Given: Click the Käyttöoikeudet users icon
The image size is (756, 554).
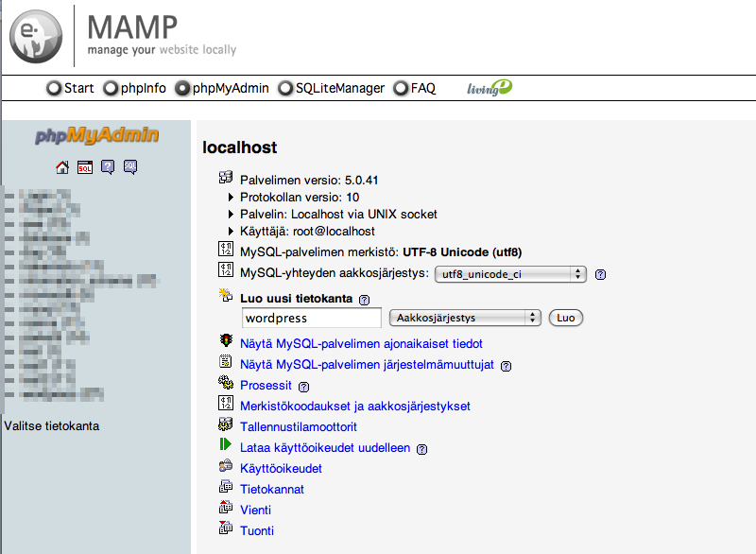Looking at the screenshot, I should (226, 465).
